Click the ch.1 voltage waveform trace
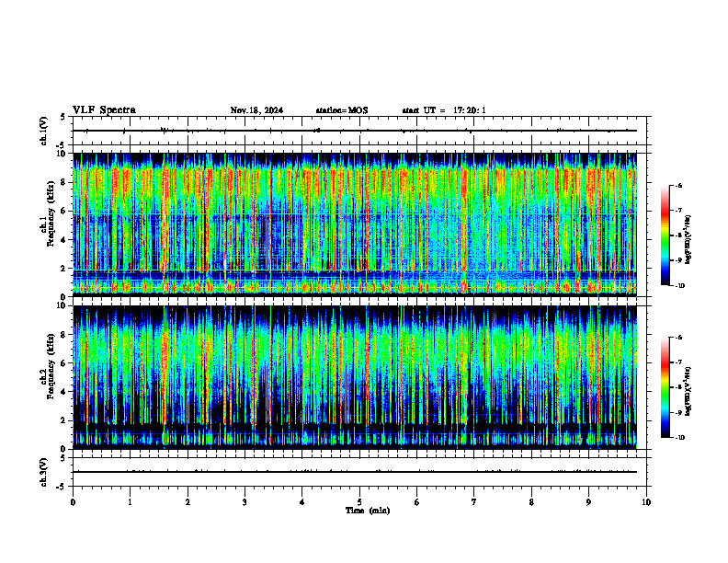 355,131
